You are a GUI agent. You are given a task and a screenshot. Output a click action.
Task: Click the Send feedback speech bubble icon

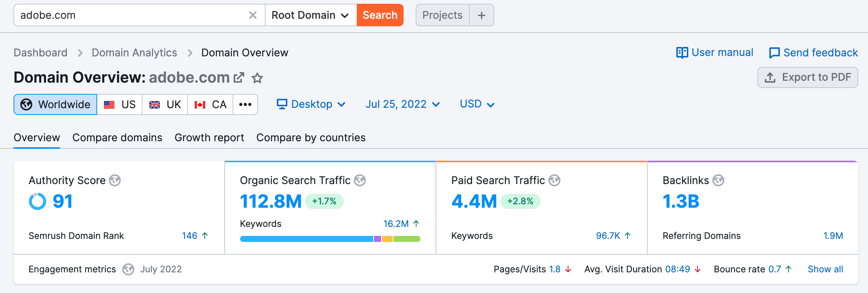click(x=774, y=53)
